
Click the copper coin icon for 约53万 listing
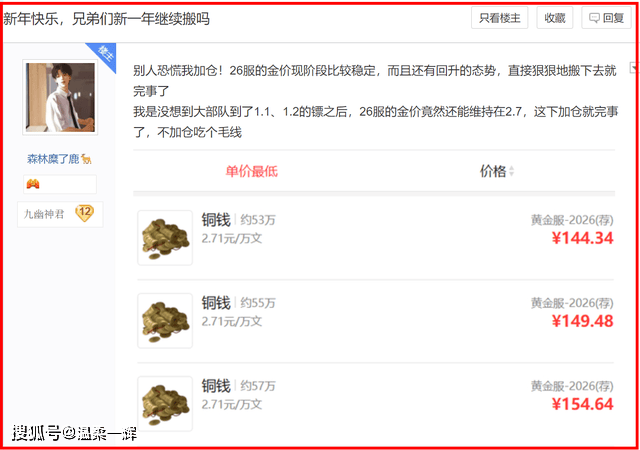coord(165,238)
